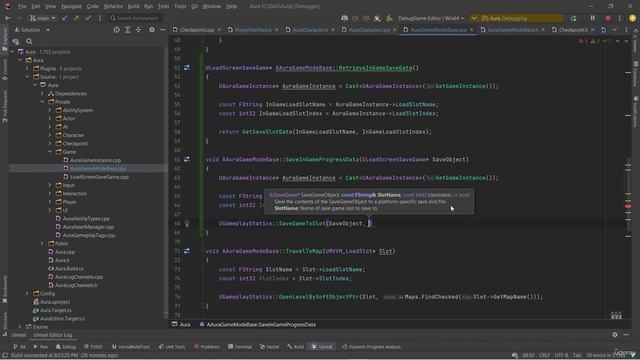Viewport: 640px width, 360px height.
Task: Open the DebugGame Editor Win64 configuration dropdown
Action: click(431, 18)
